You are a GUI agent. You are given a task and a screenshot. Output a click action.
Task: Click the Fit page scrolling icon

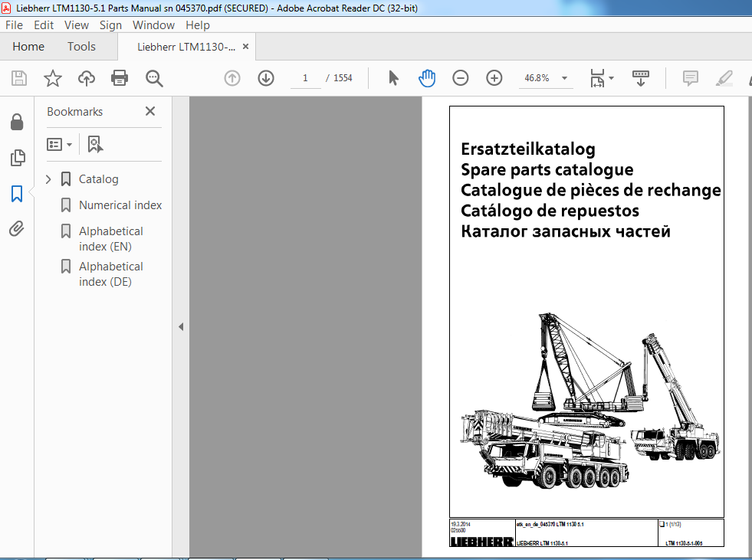597,78
